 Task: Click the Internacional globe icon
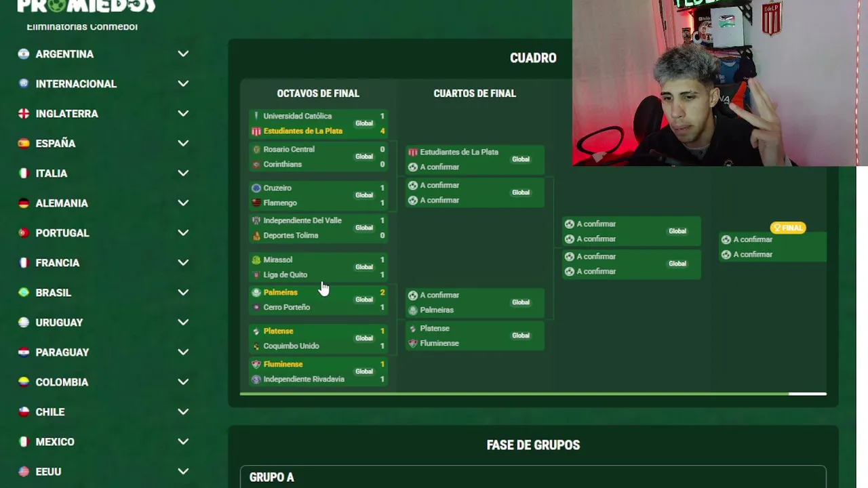[x=24, y=84]
